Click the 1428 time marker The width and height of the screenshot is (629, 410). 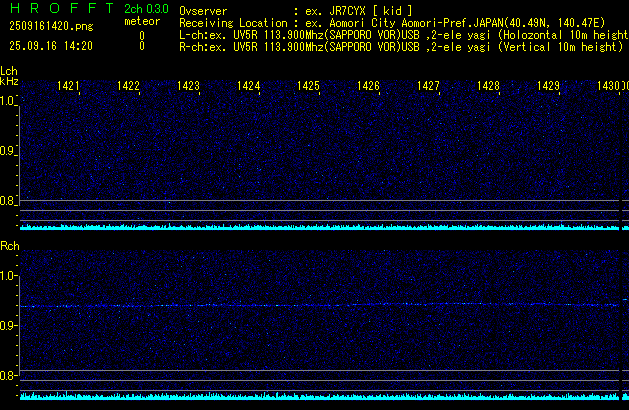488,86
